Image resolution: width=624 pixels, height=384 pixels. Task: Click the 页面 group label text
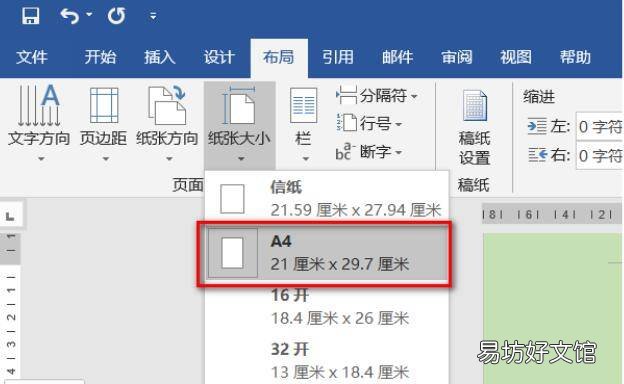(x=188, y=185)
